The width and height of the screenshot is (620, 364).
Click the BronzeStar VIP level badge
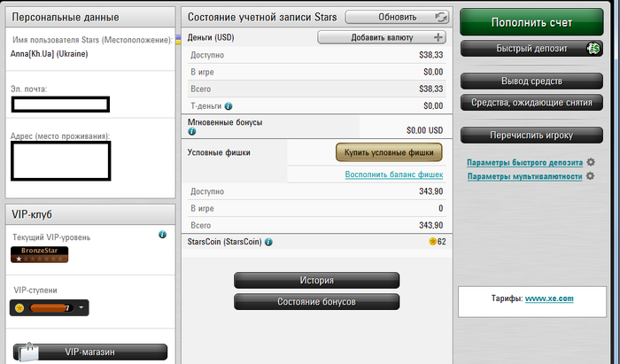(x=40, y=254)
